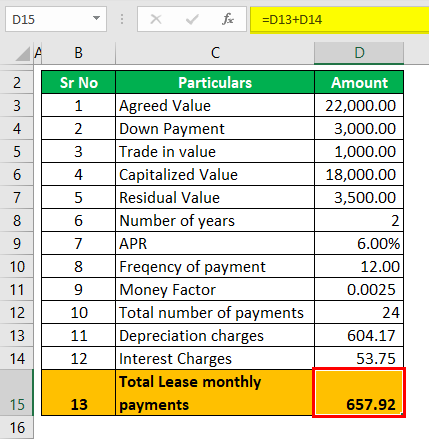Viewport: 429px width, 439px height.
Task: Click the 3,000.00 amount cell
Action: point(359,128)
